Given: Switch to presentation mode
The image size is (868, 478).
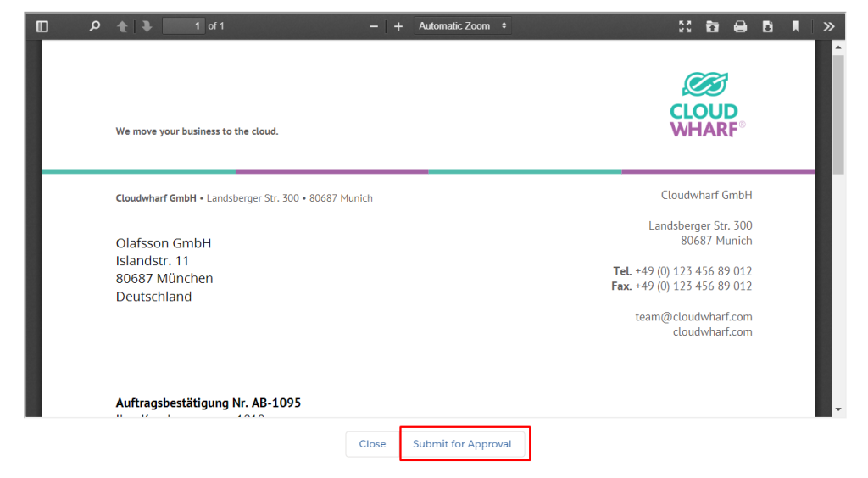Looking at the screenshot, I should point(685,26).
